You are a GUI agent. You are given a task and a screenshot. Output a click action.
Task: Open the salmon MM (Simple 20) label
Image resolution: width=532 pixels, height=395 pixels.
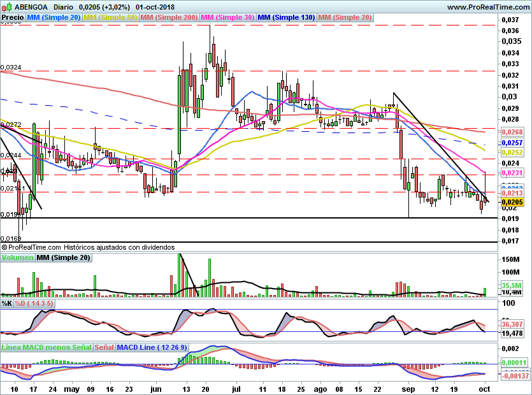pos(345,18)
